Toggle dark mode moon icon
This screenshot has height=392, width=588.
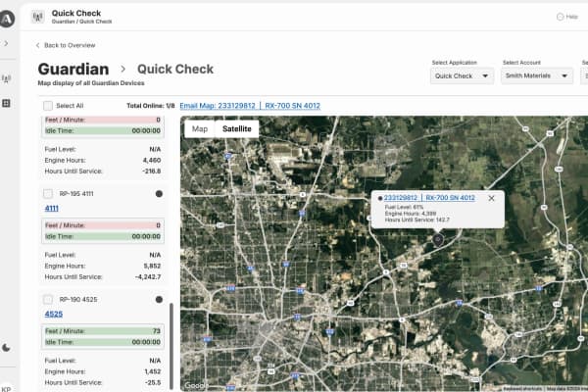[x=6, y=347]
